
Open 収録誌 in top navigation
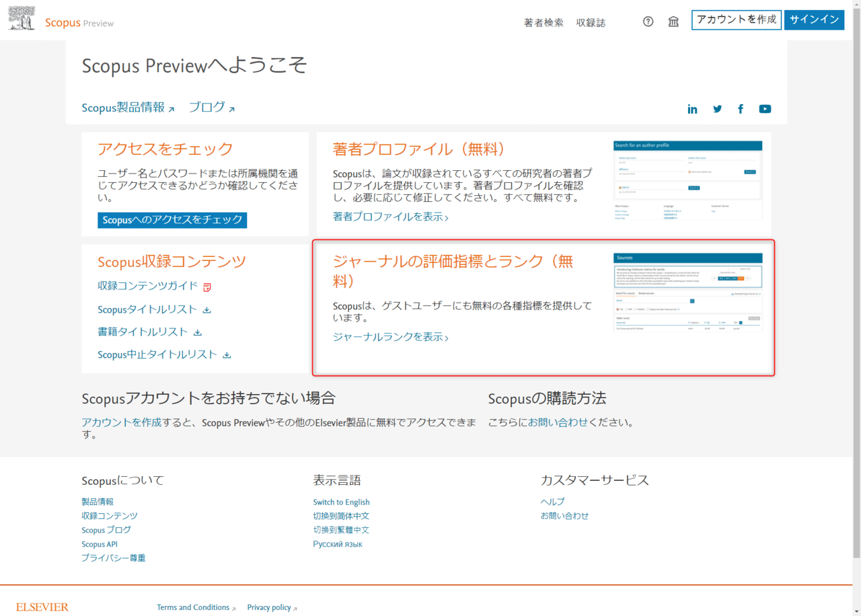(x=591, y=22)
